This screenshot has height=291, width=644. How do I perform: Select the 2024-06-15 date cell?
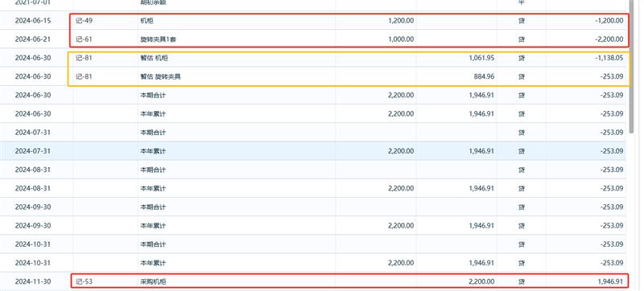[x=33, y=20]
